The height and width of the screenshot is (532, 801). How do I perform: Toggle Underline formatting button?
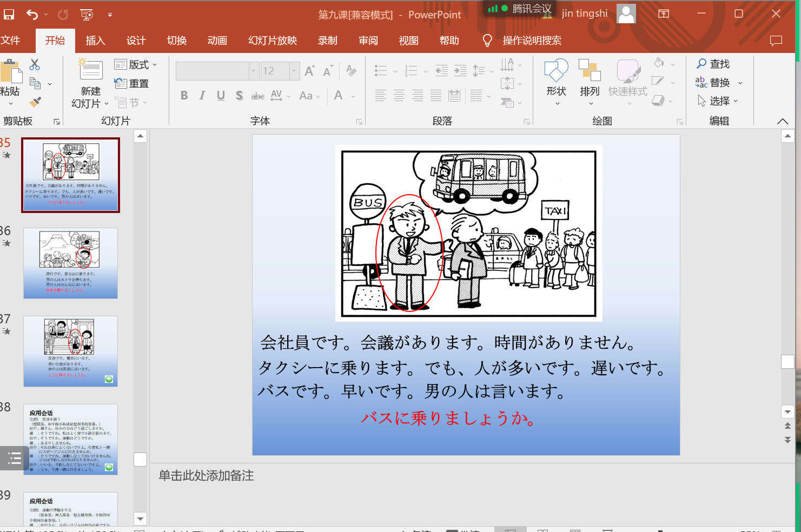[221, 96]
